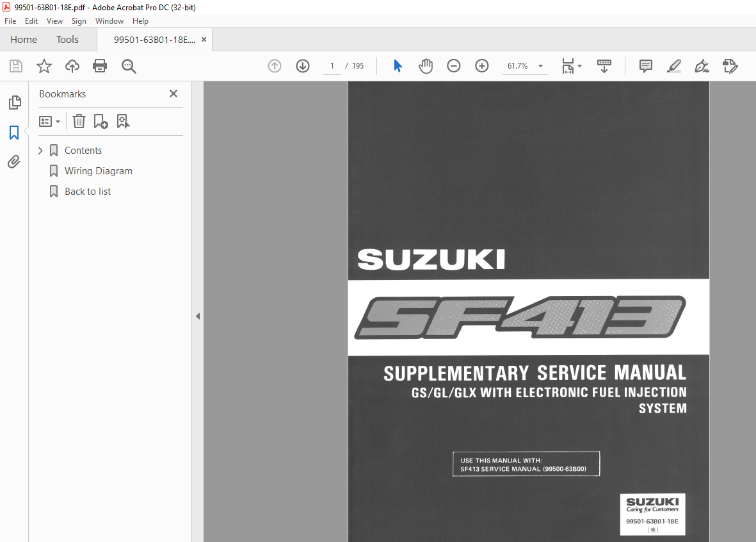Close the Bookmarks panel

(x=173, y=94)
